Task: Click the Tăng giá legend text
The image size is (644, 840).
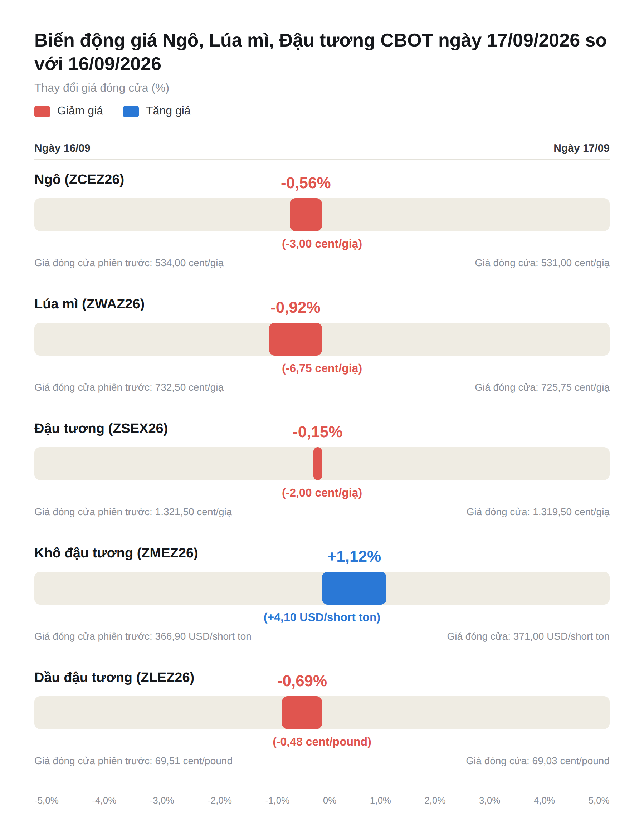Action: (168, 111)
